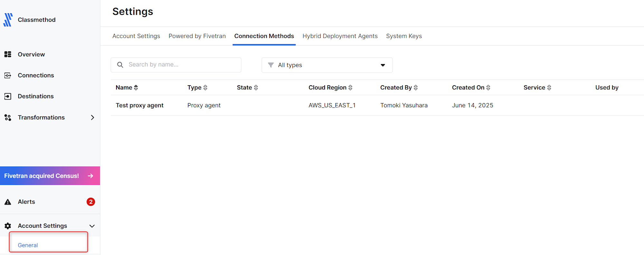
Task: Go to Overview in the sidebar
Action: tap(31, 54)
